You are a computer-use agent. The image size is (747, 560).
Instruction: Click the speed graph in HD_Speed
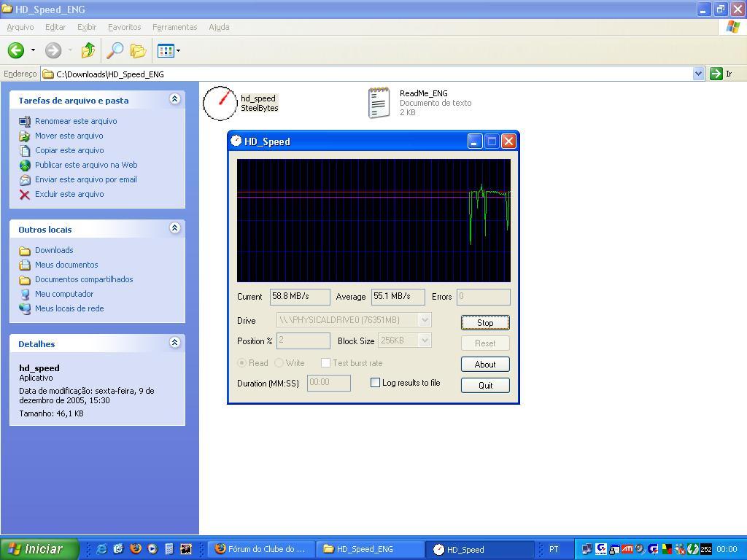[x=373, y=220]
